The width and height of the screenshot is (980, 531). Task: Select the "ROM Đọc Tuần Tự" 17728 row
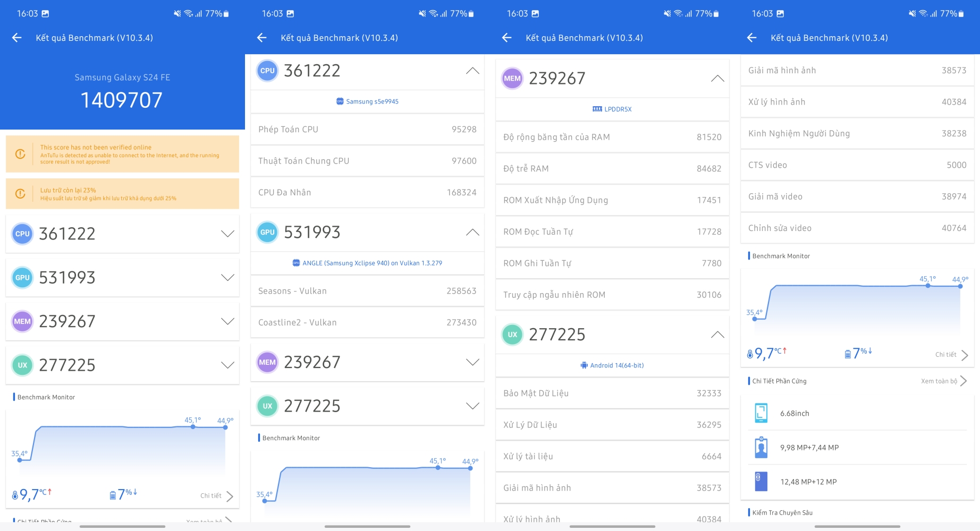(x=612, y=232)
